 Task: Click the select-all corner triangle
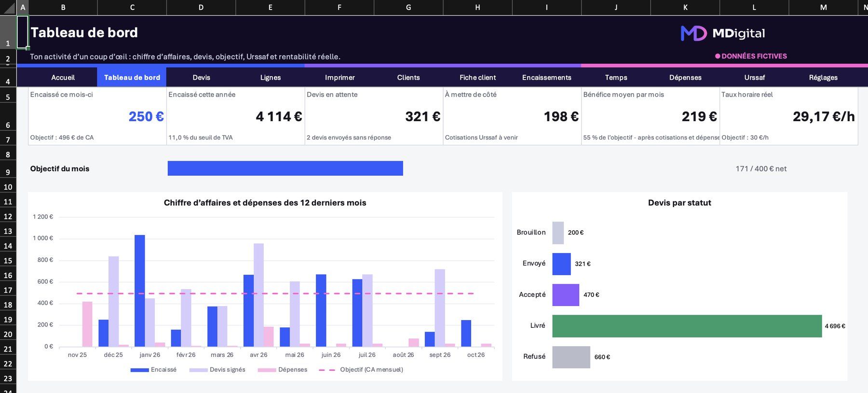tap(9, 8)
